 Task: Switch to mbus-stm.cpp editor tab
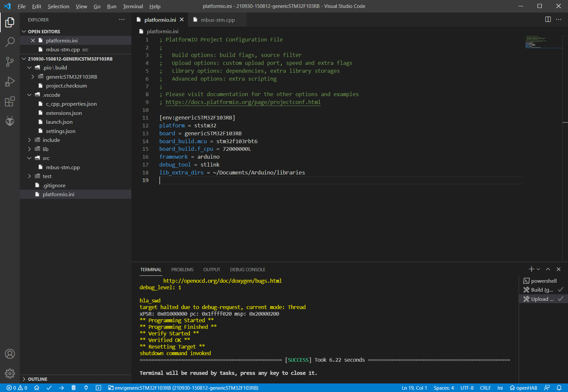pyautogui.click(x=217, y=20)
